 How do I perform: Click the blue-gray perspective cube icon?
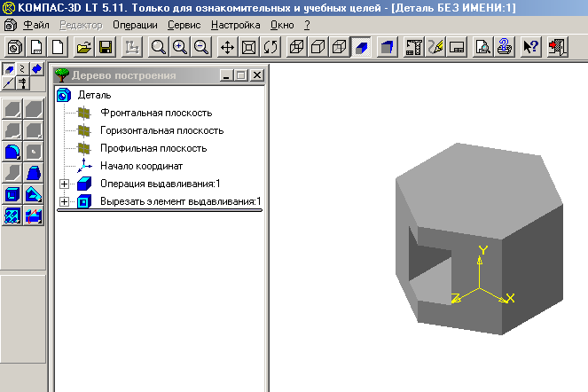[x=387, y=47]
